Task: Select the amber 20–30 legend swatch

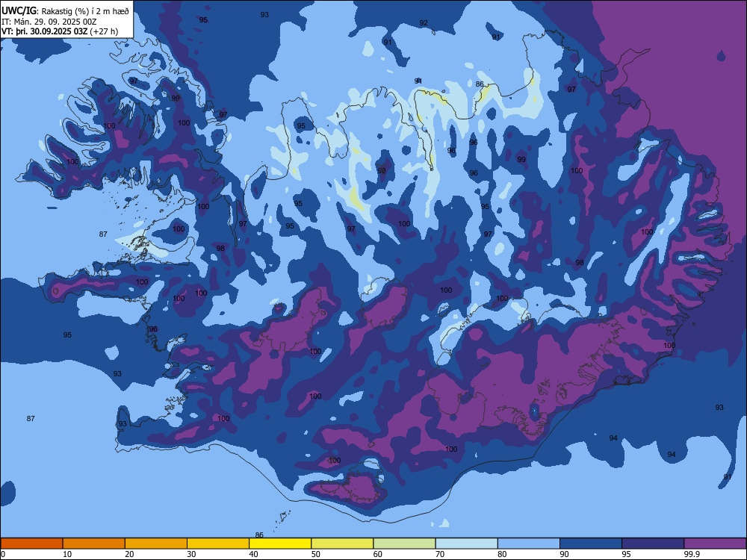Action: 156,544
